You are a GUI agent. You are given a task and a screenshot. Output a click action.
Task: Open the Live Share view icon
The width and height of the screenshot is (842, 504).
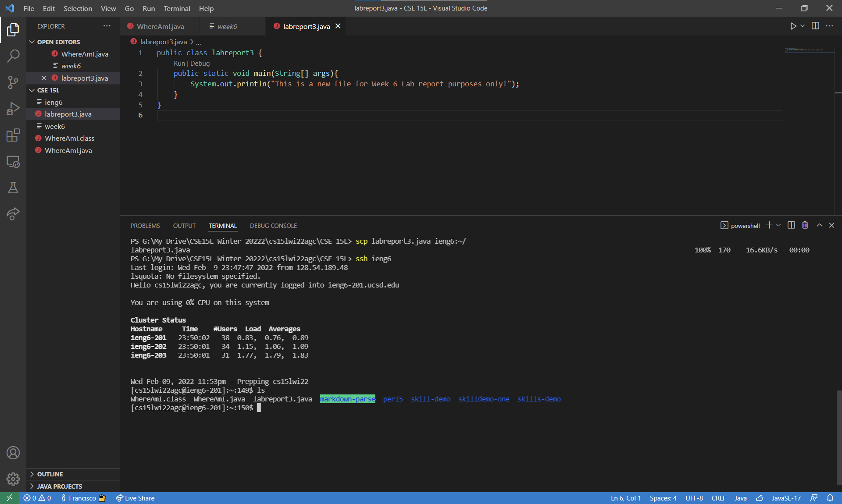[x=13, y=214]
